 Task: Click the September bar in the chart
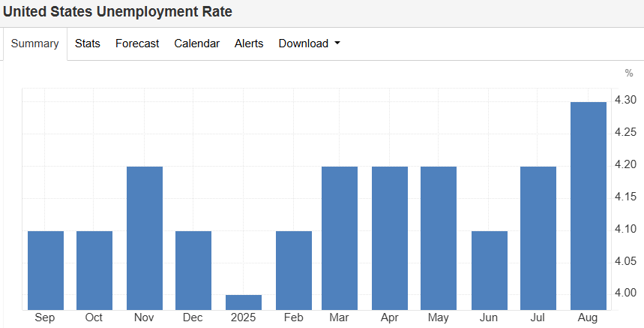click(46, 270)
